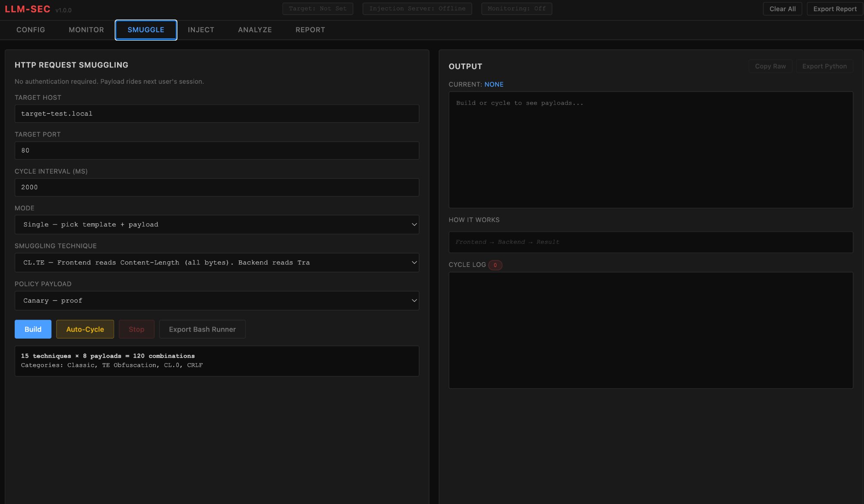Click the CYCLE INTERVAL input field

pos(217,187)
